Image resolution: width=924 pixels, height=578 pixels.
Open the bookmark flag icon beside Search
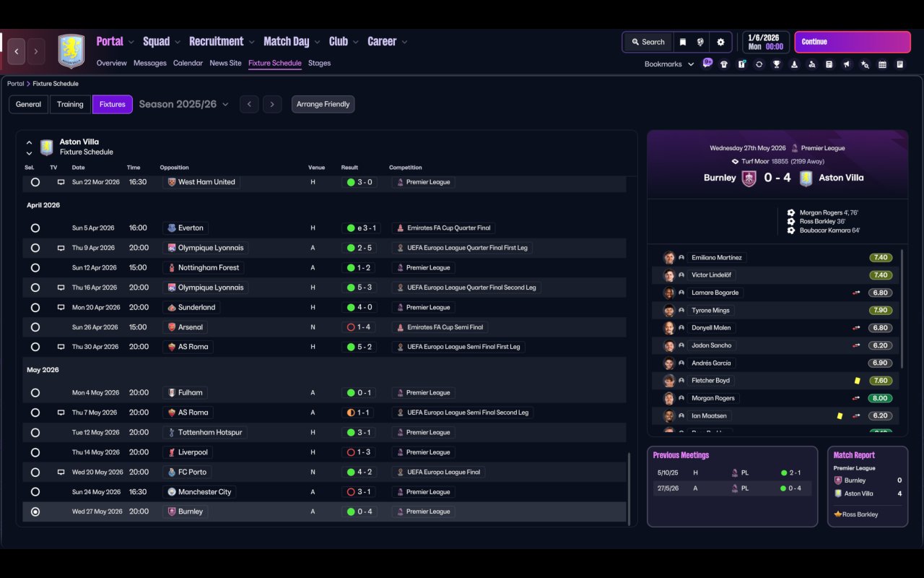click(x=682, y=42)
